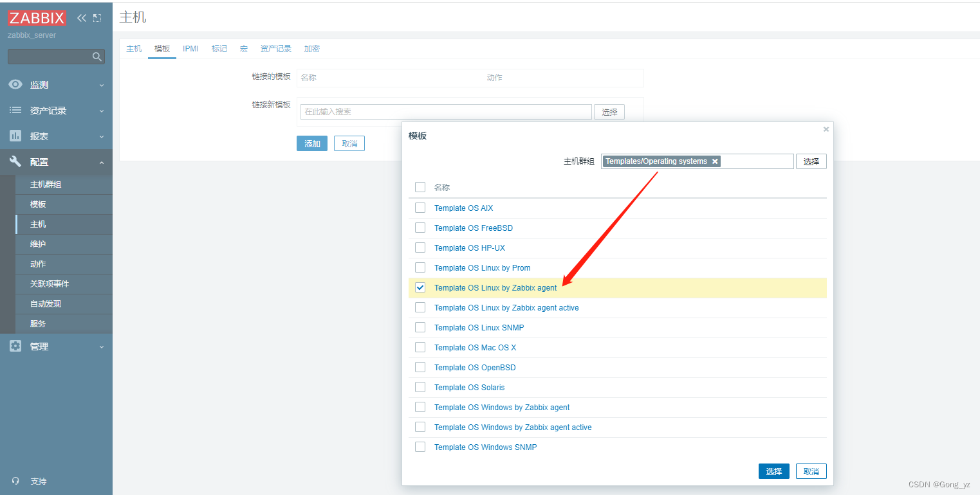The width and height of the screenshot is (980, 495).
Task: Expand the 资产记录 menu chevron
Action: (101, 111)
